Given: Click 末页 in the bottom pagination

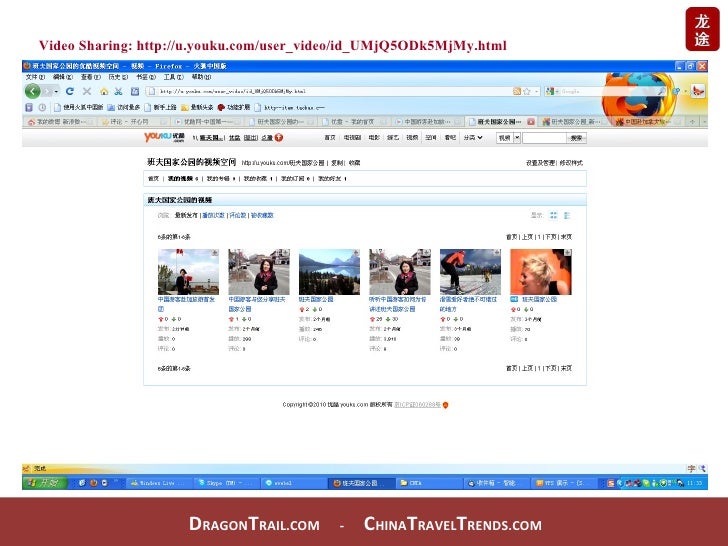Looking at the screenshot, I should pyautogui.click(x=566, y=368).
